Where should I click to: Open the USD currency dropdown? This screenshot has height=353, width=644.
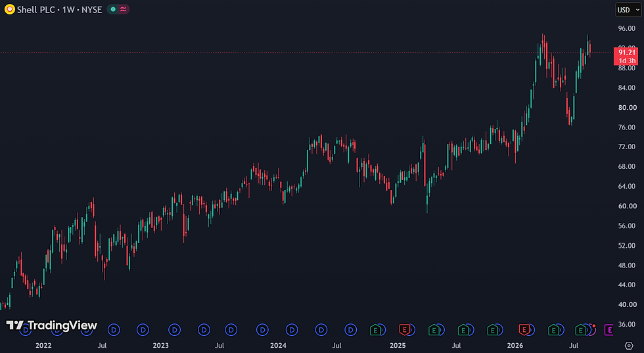coord(628,10)
